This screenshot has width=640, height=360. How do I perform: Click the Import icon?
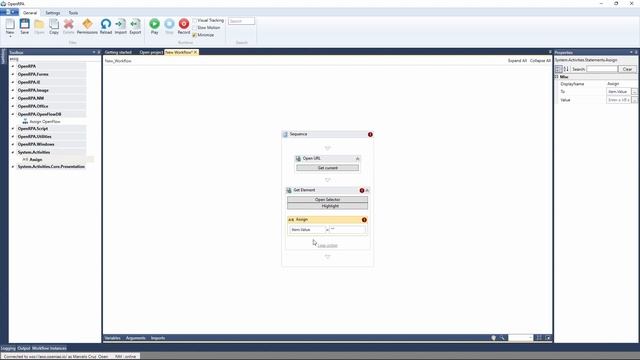(x=120, y=24)
